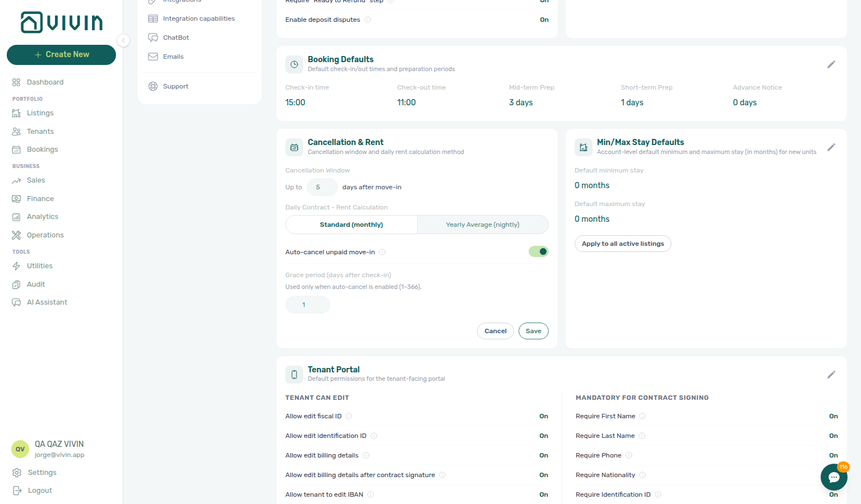The image size is (861, 504).
Task: Click info icon next to Require First Name
Action: point(642,416)
